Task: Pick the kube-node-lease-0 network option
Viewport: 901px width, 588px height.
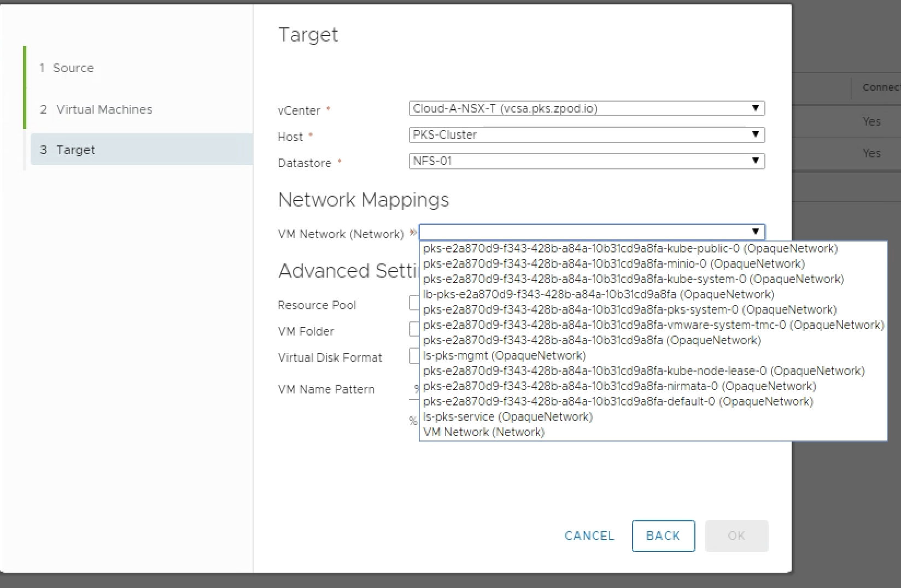Action: (643, 371)
